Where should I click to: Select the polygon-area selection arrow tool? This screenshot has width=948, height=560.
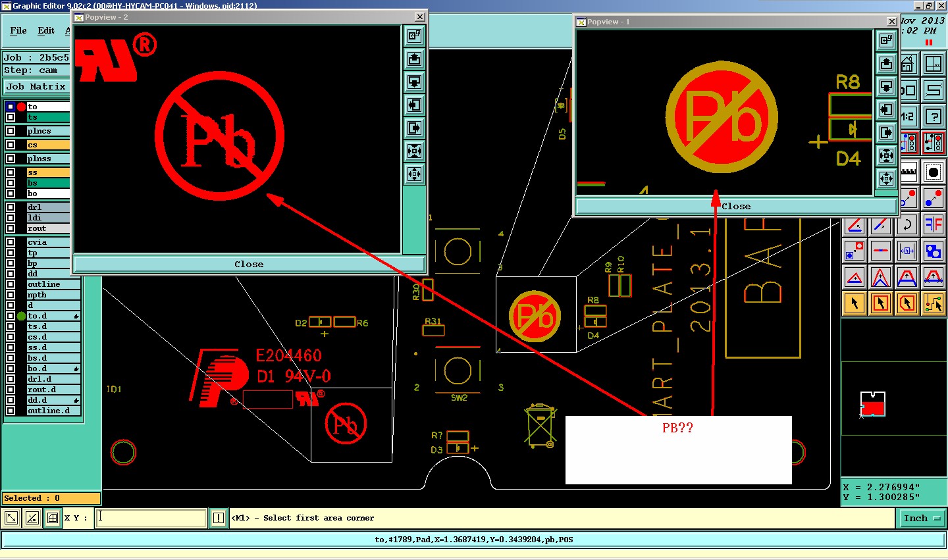coord(907,303)
